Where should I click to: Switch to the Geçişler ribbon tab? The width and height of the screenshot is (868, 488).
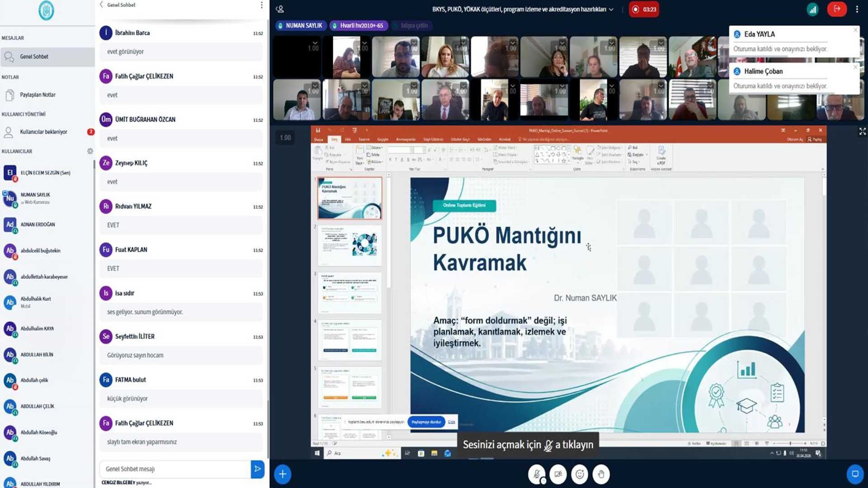(382, 140)
